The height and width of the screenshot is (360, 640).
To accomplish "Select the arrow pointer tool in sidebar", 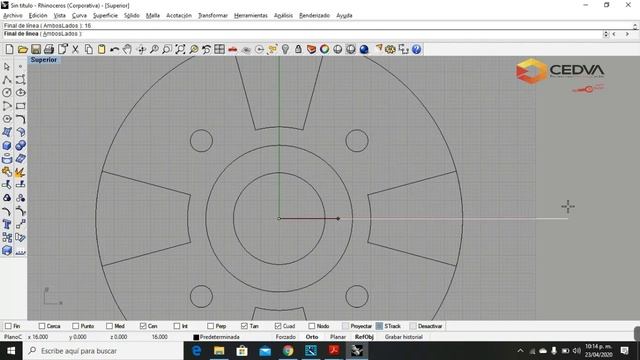I will coord(7,66).
